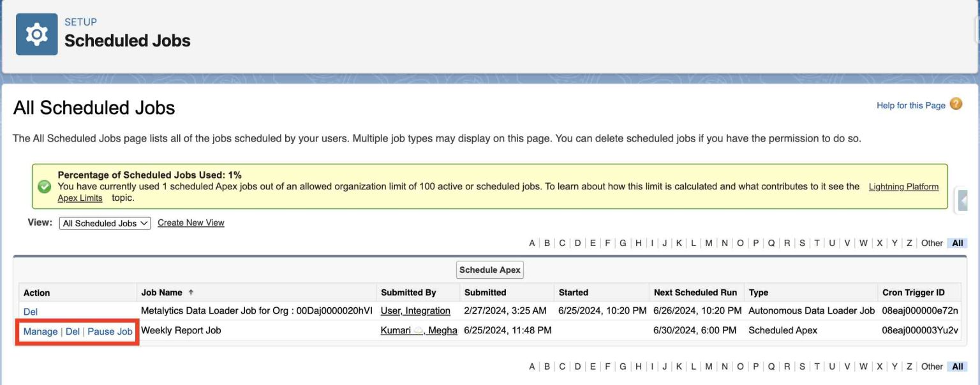Screen dimensions: 980x385
Task: Open Kumari, Megha submitter profile
Action: pyautogui.click(x=440, y=330)
